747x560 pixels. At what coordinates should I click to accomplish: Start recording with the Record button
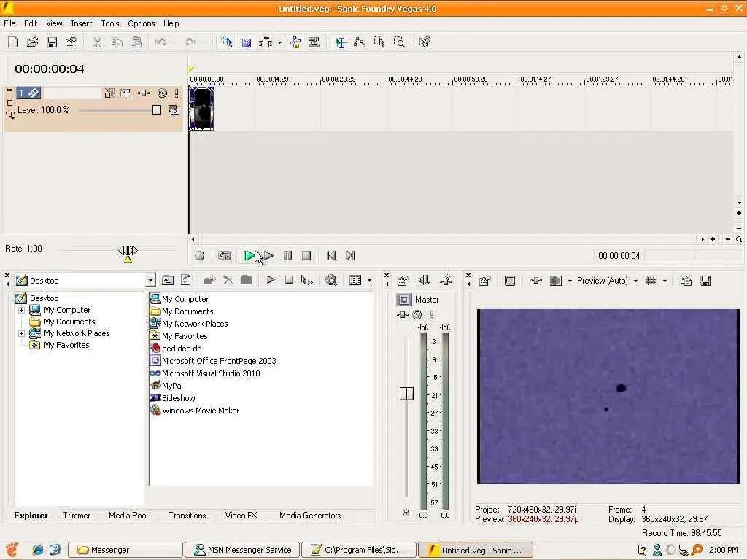tap(200, 256)
